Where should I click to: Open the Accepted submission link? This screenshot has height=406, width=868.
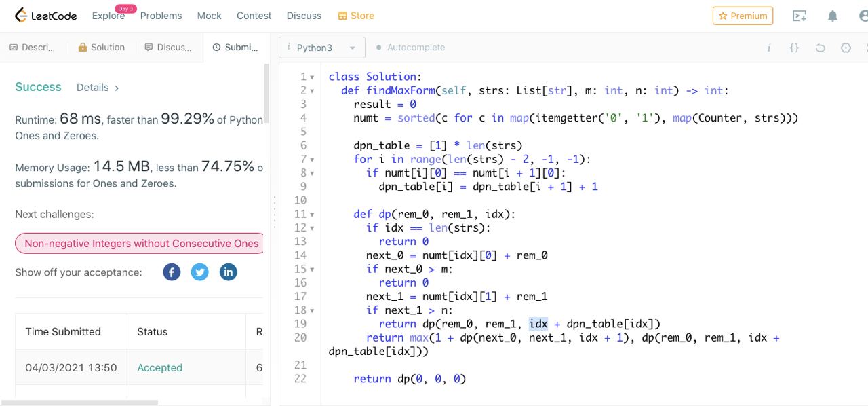click(x=159, y=367)
